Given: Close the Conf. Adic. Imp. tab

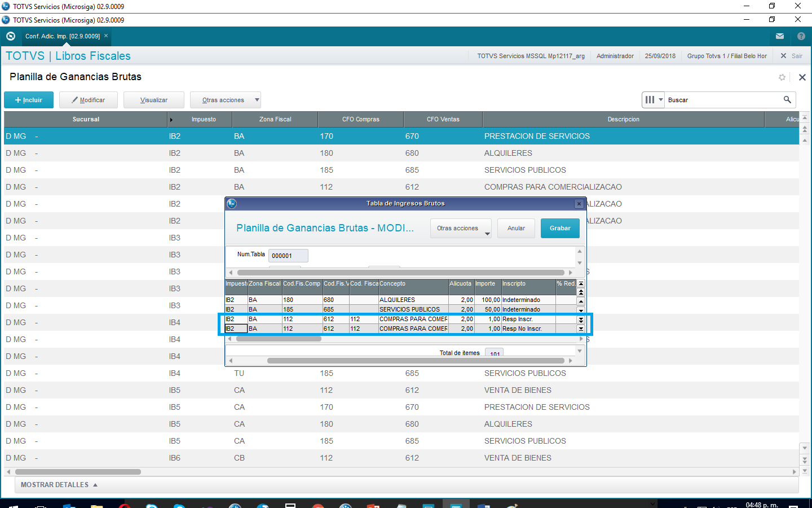Looking at the screenshot, I should 106,36.
